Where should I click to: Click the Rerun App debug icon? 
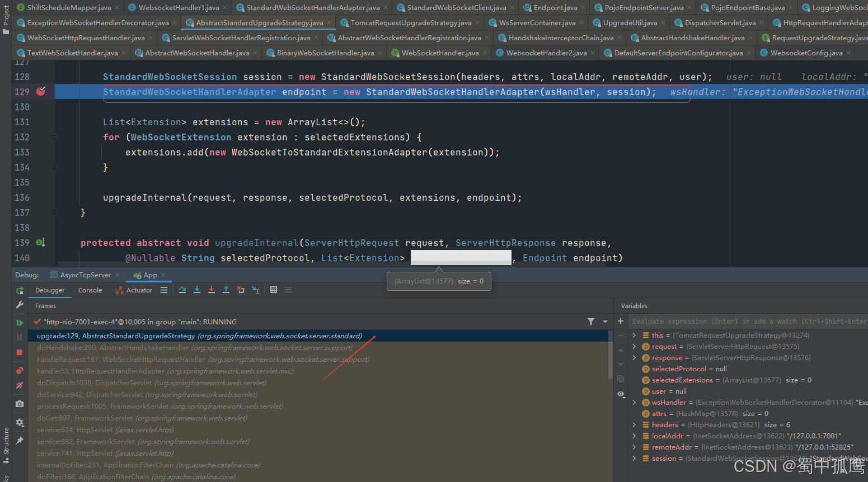click(x=20, y=290)
